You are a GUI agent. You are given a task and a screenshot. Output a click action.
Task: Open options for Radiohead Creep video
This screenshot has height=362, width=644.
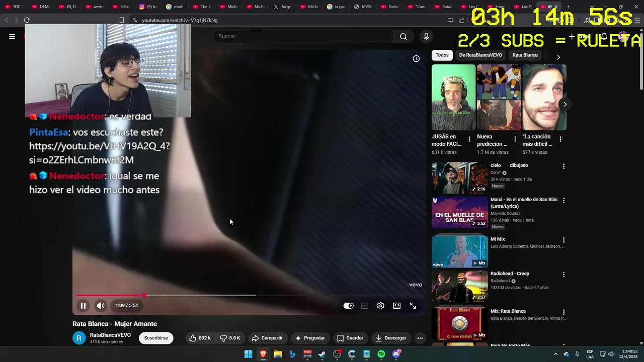point(563,275)
